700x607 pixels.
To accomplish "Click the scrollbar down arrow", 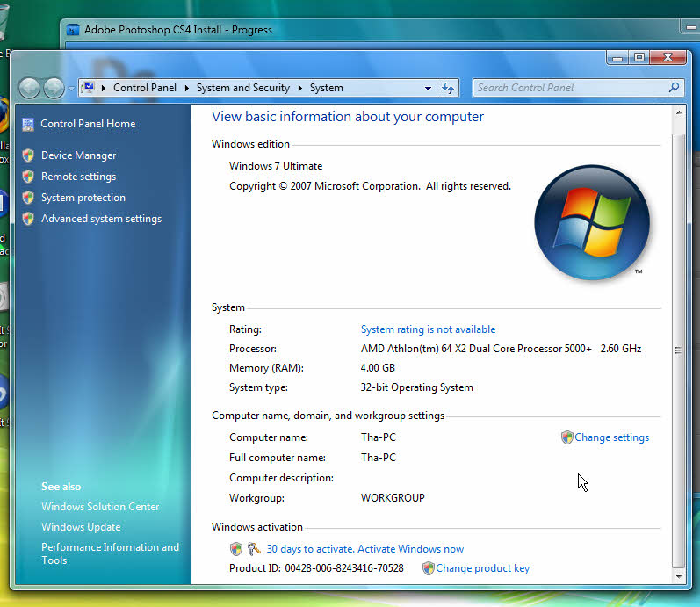I will pyautogui.click(x=679, y=576).
